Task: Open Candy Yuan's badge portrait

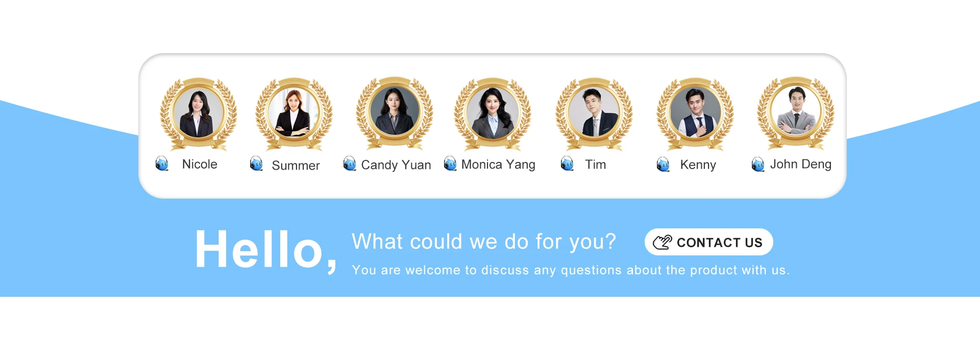Action: coord(395,112)
